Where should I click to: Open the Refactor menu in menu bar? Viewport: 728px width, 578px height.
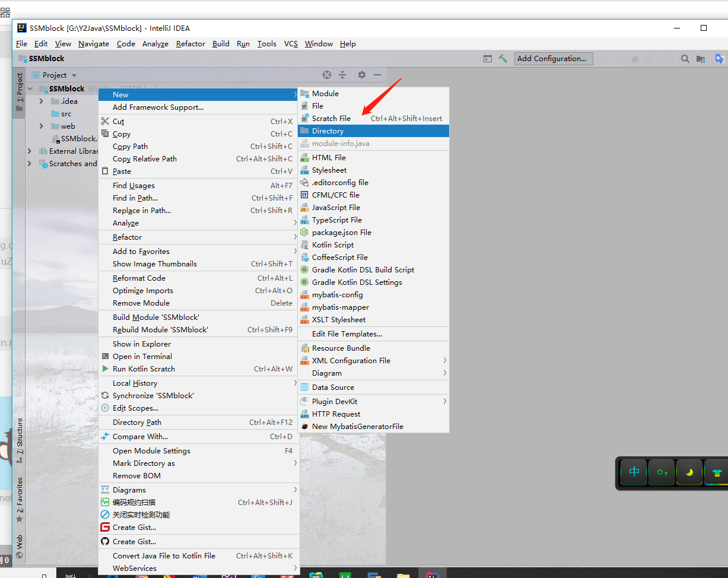coord(190,43)
